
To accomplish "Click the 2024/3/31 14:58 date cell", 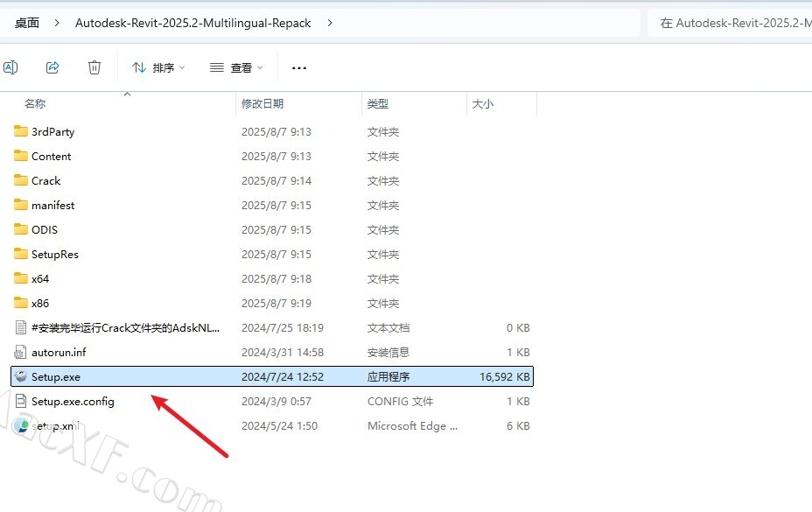I will click(x=283, y=353).
